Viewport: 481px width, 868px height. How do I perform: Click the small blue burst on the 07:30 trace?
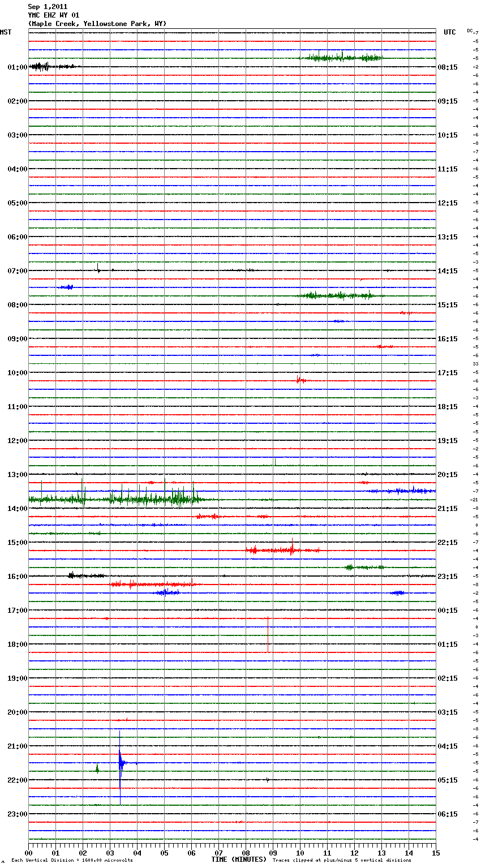coord(67,287)
